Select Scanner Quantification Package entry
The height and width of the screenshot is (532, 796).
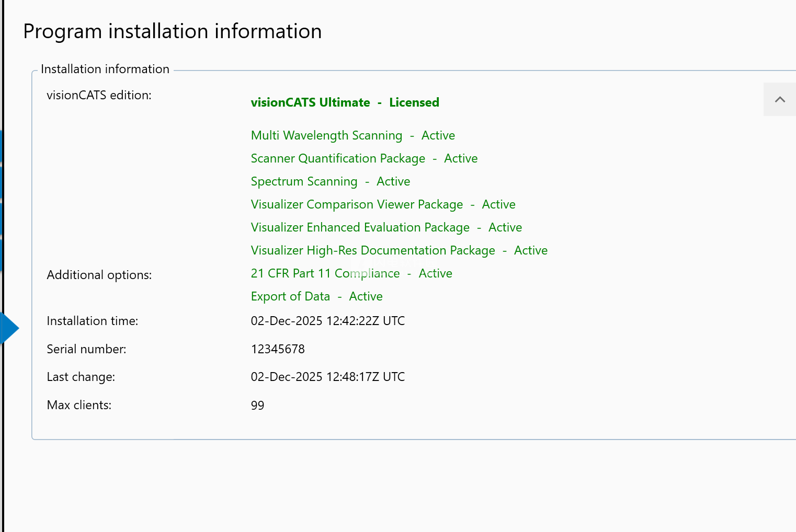(x=363, y=158)
